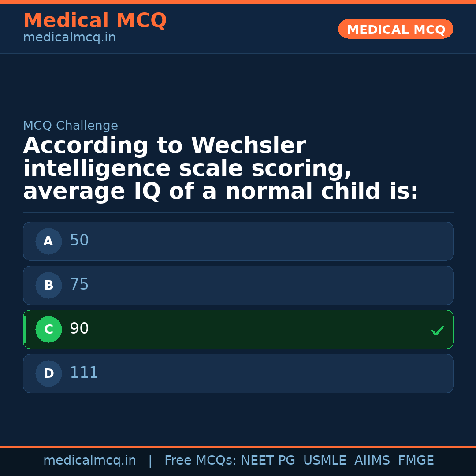Expand option D row details
This screenshot has height=476, width=476.
[x=238, y=373]
